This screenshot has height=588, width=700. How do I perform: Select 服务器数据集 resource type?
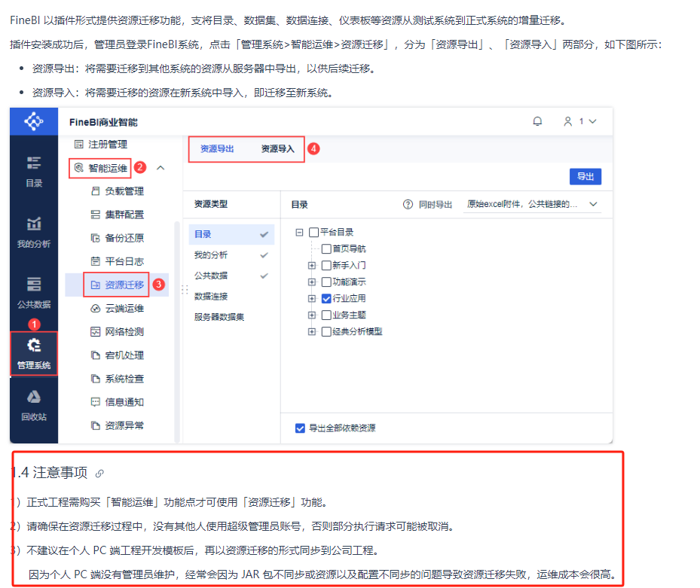point(231,317)
